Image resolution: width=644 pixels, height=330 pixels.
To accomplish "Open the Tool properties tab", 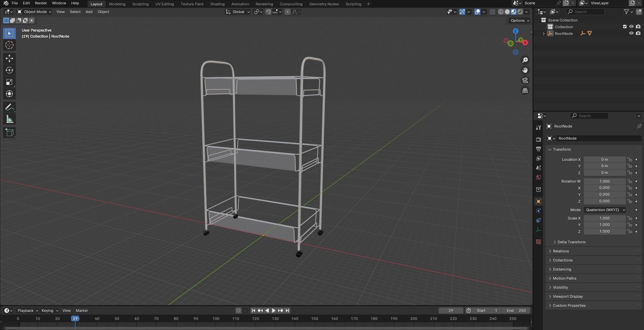I will [539, 127].
